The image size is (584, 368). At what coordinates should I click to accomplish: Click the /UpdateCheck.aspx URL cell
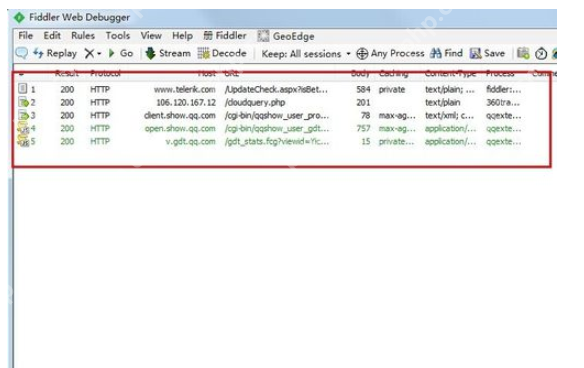[x=276, y=89]
